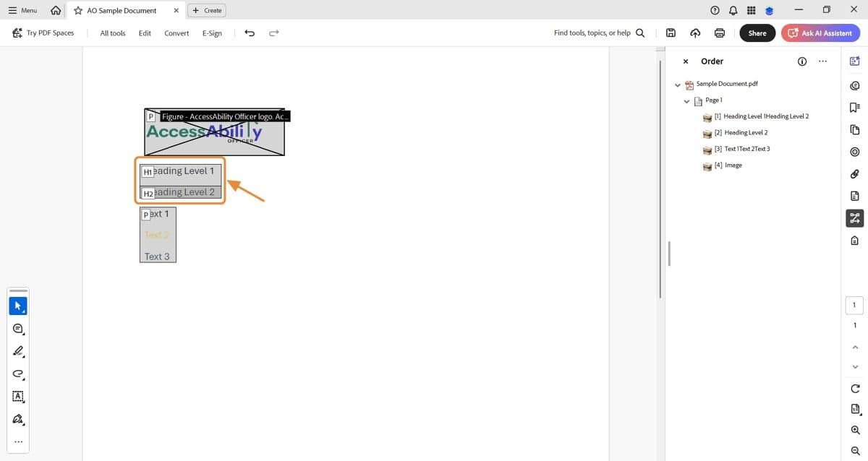
Task: Open Ask AI Assistant
Action: tap(820, 33)
